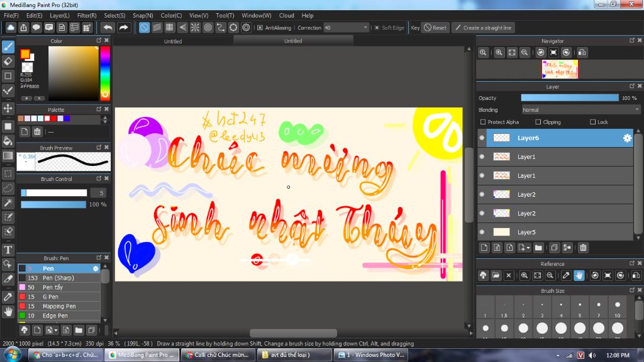Screen dimensions: 644x362
Task: Select the Eraser tool
Action: [x=8, y=62]
